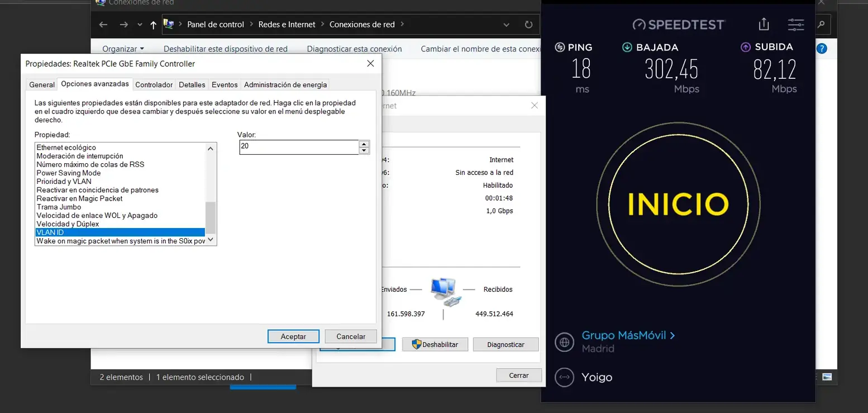
Task: Open Grupo MásMóvil server link
Action: coord(628,335)
